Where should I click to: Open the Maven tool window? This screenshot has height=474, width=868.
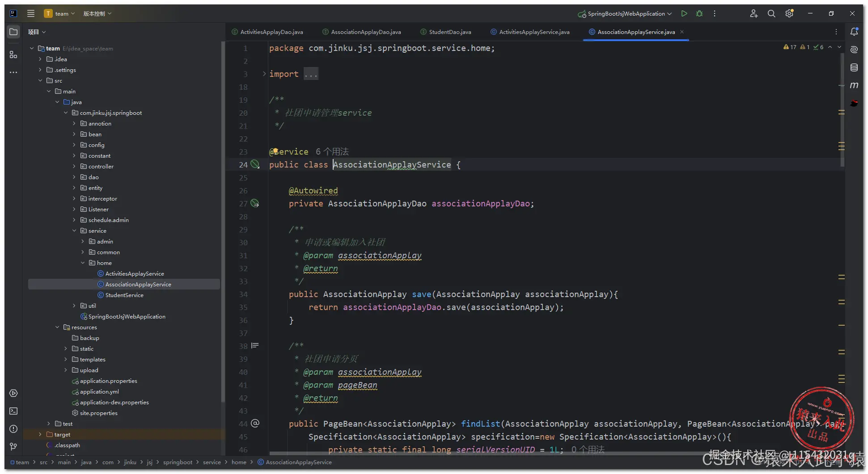pyautogui.click(x=854, y=85)
